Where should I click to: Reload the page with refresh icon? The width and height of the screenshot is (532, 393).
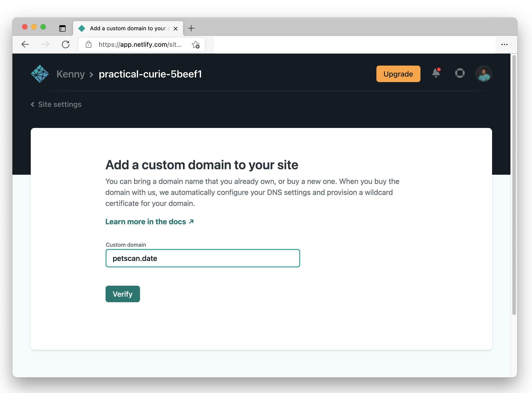click(x=65, y=44)
